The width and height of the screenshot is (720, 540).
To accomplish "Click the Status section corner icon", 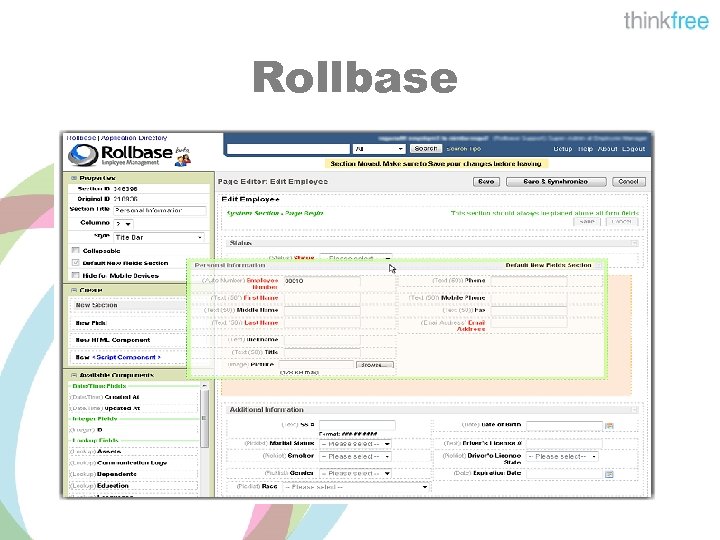I will (634, 243).
